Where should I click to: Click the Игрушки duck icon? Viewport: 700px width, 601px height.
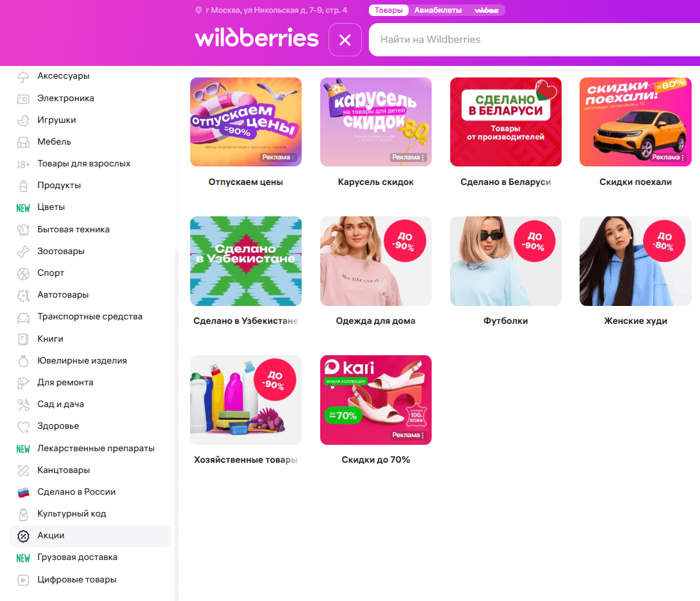pos(23,120)
